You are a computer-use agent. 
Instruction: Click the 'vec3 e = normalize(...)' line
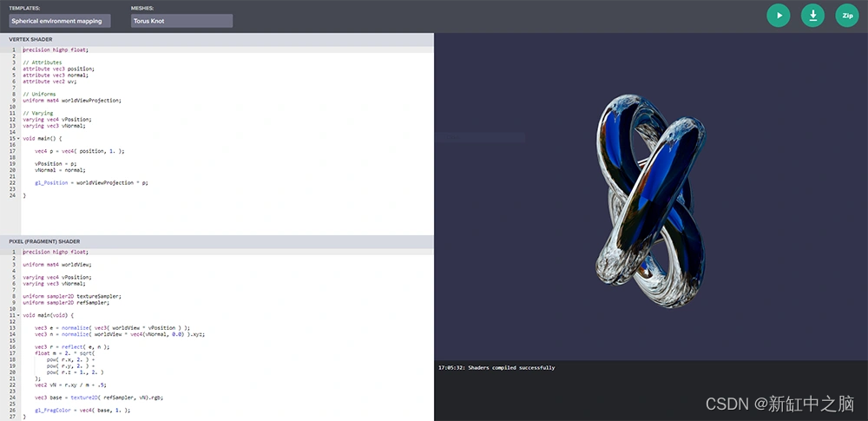click(112, 328)
